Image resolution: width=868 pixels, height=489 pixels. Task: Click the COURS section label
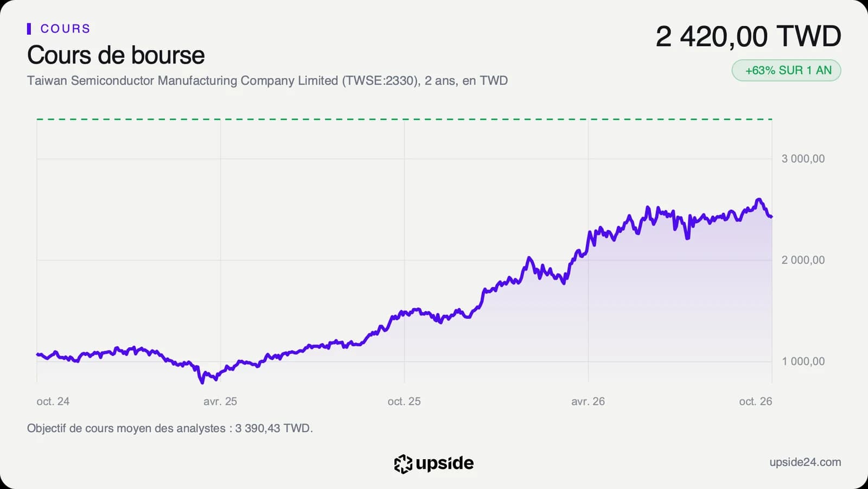click(x=65, y=29)
